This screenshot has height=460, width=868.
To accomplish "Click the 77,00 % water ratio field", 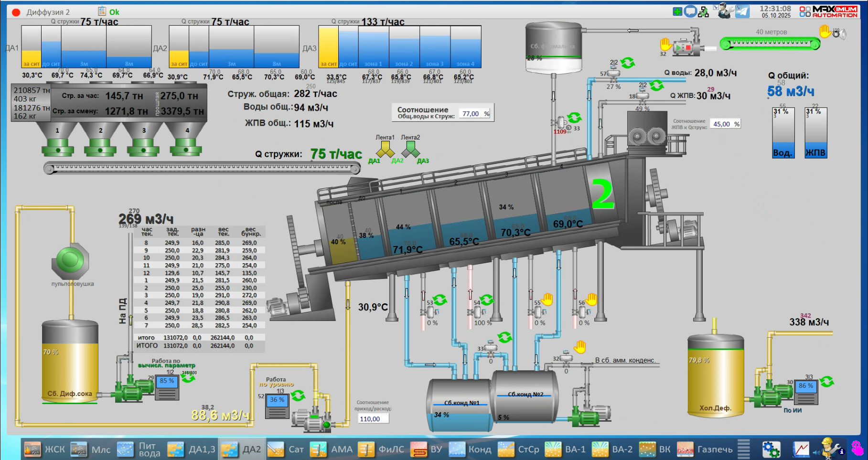I will point(475,114).
